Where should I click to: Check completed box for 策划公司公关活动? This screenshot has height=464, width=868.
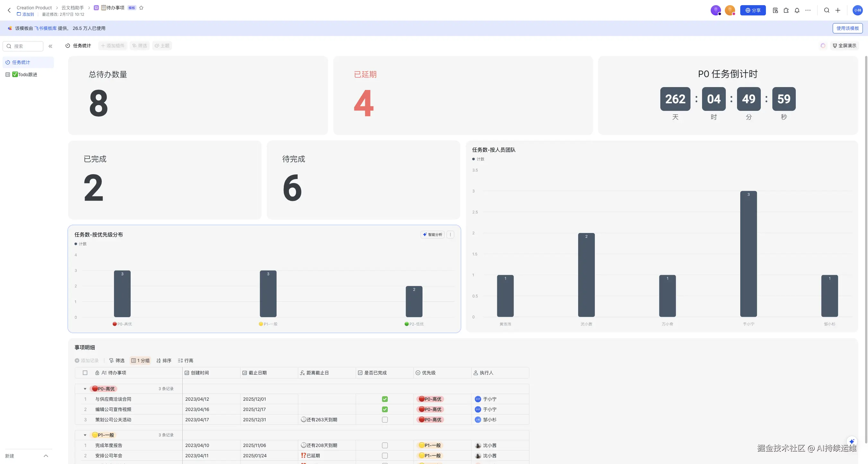point(385,420)
